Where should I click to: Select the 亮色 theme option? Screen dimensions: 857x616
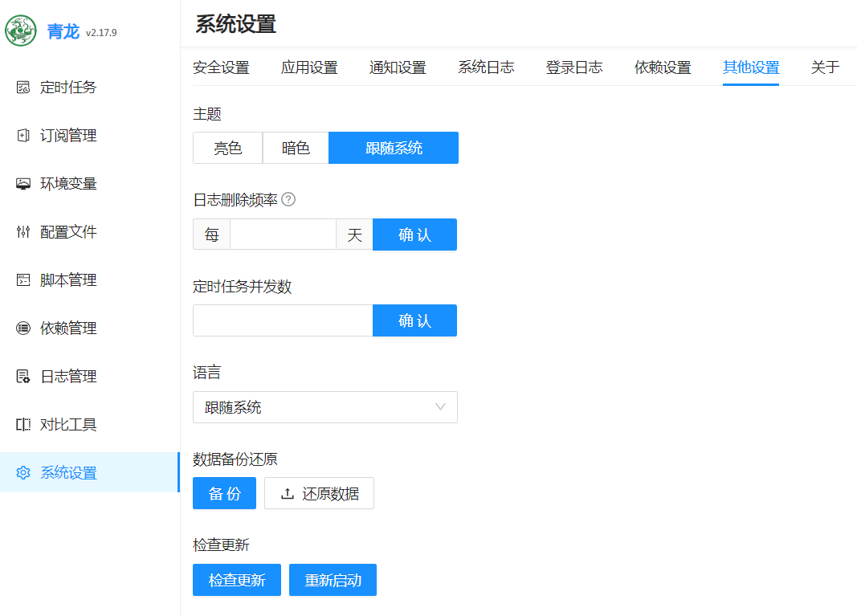pos(227,148)
